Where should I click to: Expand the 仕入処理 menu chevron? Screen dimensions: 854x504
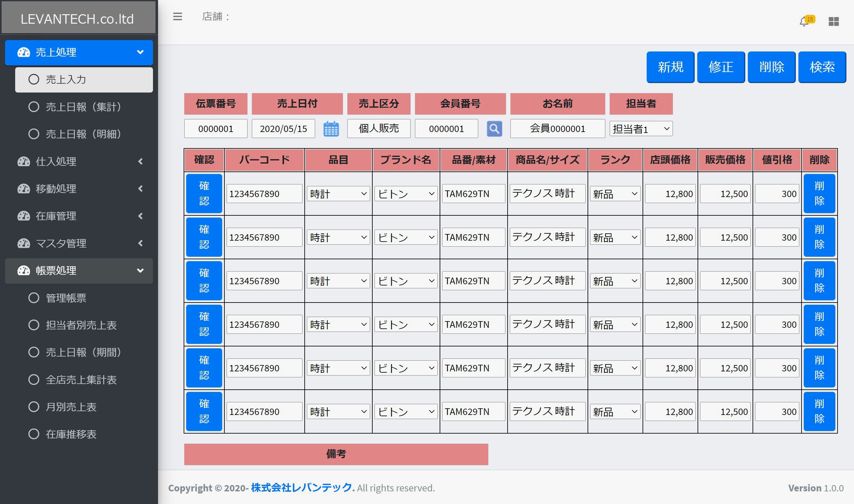(140, 161)
